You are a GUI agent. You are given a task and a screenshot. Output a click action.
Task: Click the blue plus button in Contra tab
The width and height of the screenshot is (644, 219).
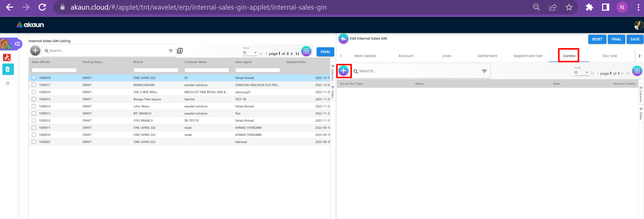point(343,71)
